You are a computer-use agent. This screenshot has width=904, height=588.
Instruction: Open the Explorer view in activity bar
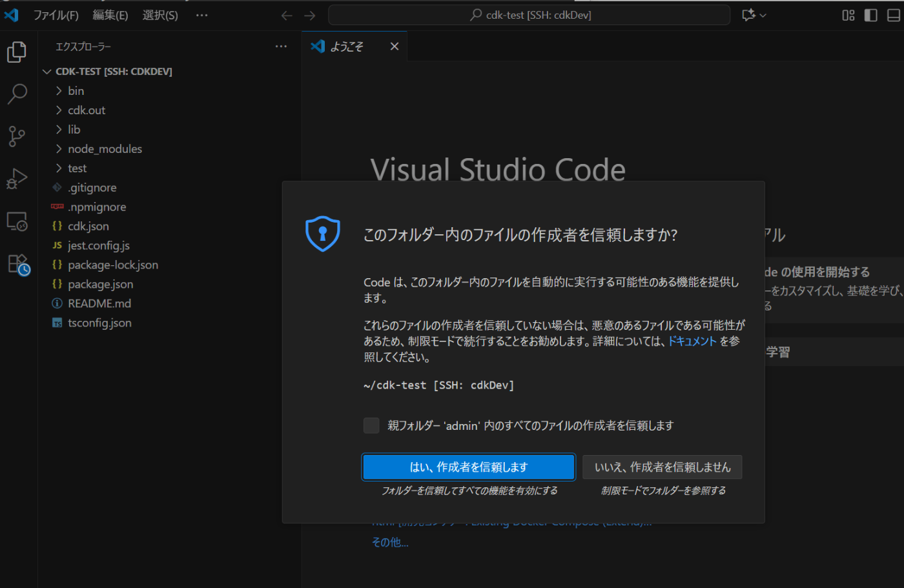click(x=17, y=52)
